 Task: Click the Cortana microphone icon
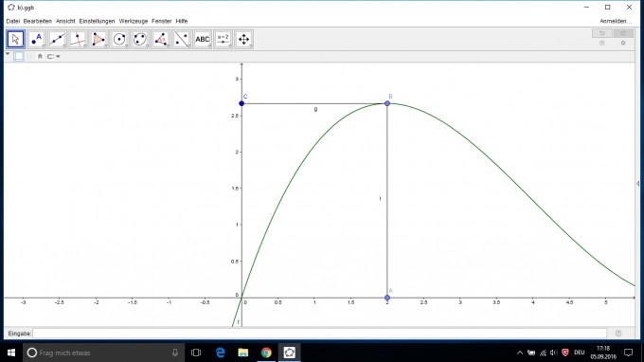tap(175, 353)
